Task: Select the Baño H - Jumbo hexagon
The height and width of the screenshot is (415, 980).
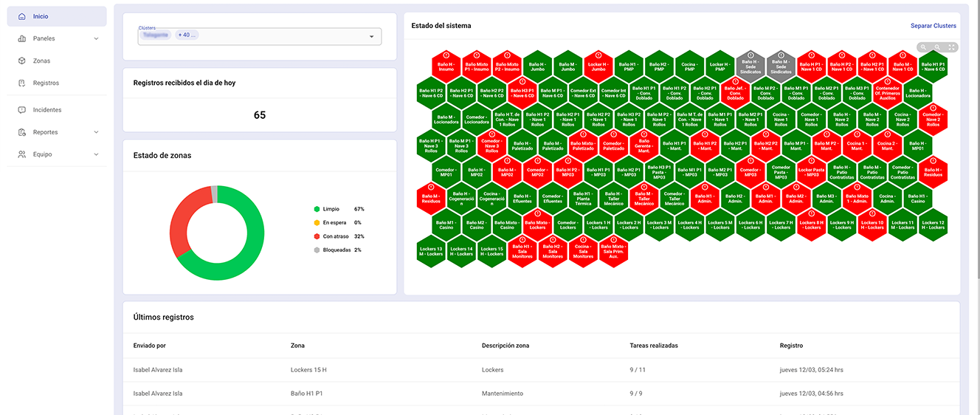Action: pyautogui.click(x=538, y=66)
